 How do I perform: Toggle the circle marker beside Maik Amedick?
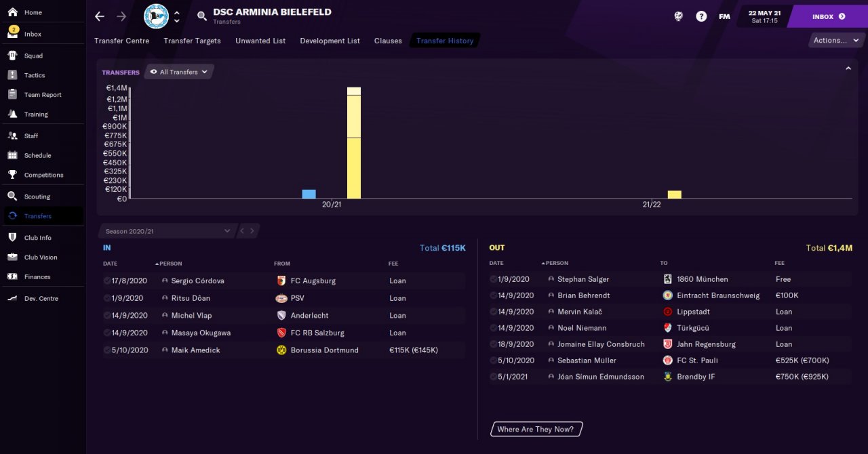coord(107,350)
